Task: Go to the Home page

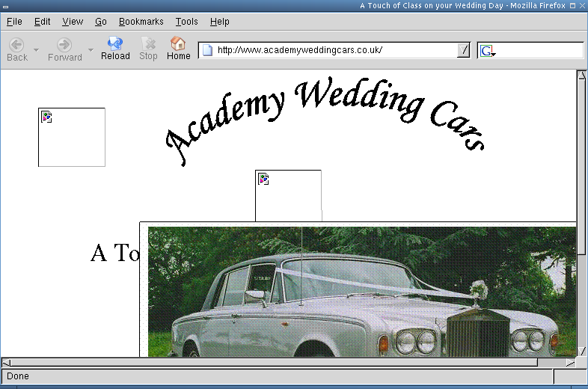Action: (178, 45)
